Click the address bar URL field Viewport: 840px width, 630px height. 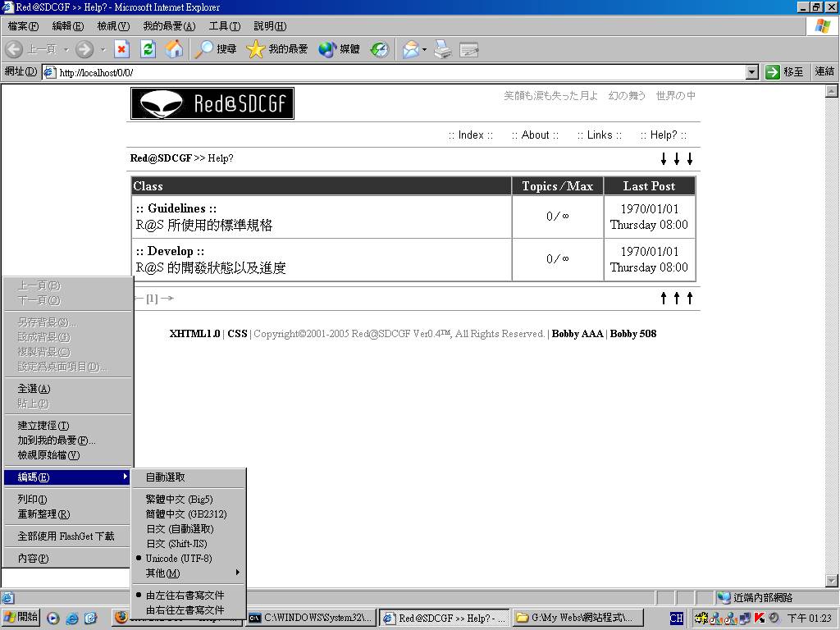tap(394, 72)
